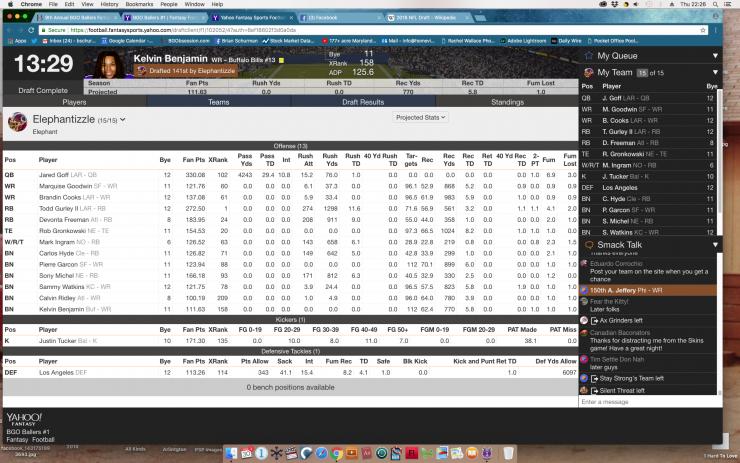Open Chrome's three-dot menu
Image resolution: width=740 pixels, height=463 pixels.
pos(715,30)
